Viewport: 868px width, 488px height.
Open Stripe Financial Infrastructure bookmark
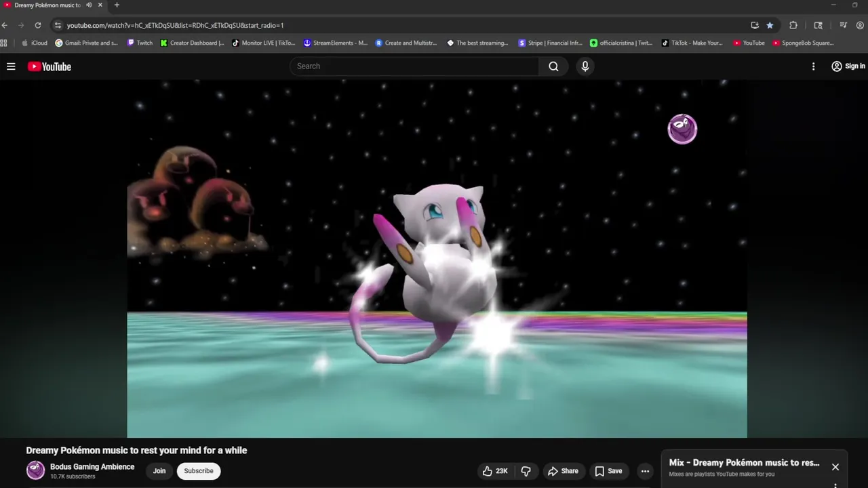[550, 43]
